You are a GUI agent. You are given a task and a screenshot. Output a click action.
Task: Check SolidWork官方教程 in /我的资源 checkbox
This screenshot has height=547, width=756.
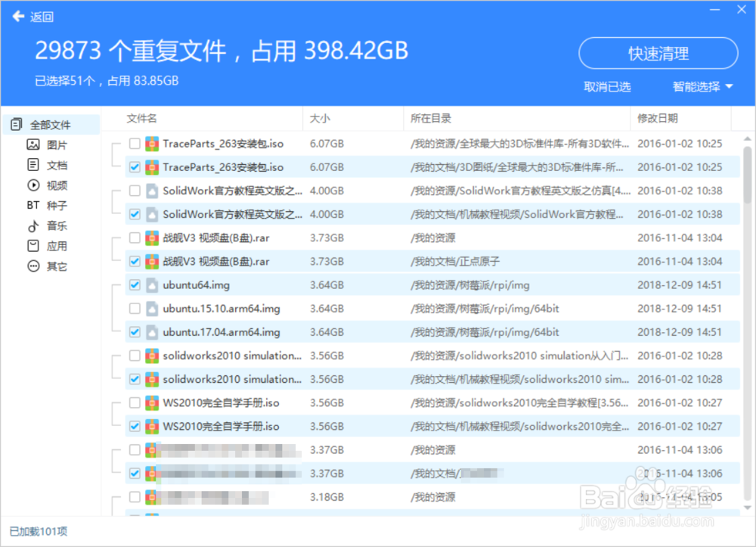(135, 191)
